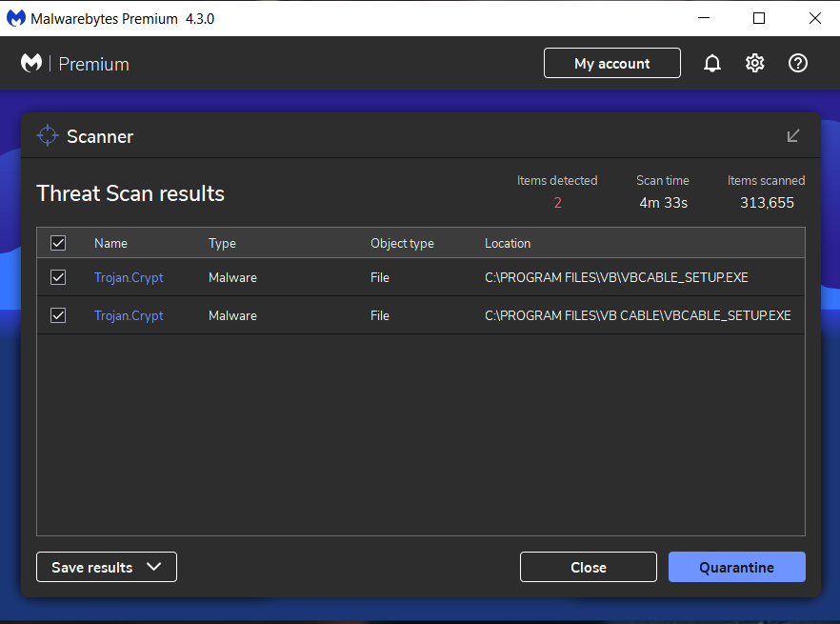
Task: Expand the Save results dropdown
Action: (107, 567)
